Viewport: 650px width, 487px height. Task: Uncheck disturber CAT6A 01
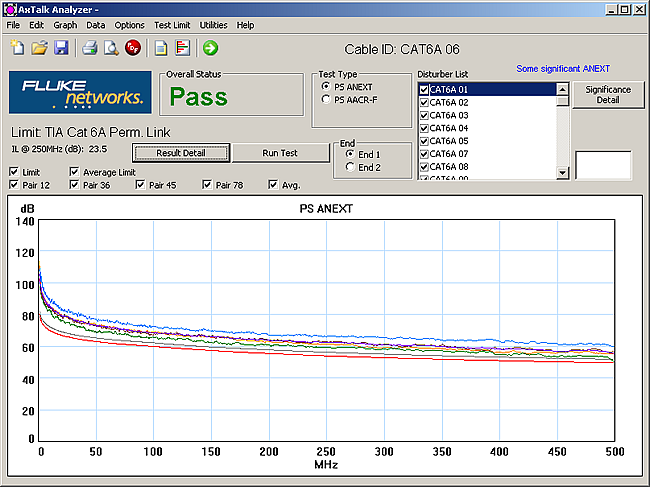pyautogui.click(x=424, y=89)
